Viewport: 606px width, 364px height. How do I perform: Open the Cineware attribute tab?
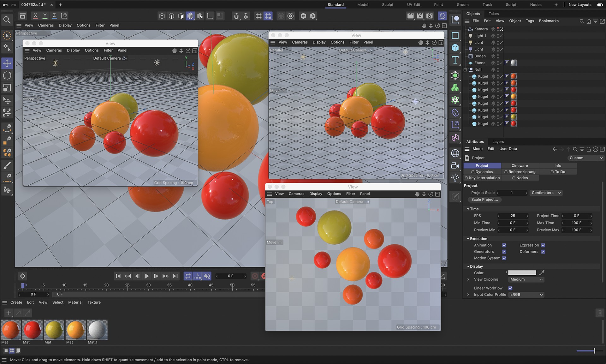(x=520, y=166)
